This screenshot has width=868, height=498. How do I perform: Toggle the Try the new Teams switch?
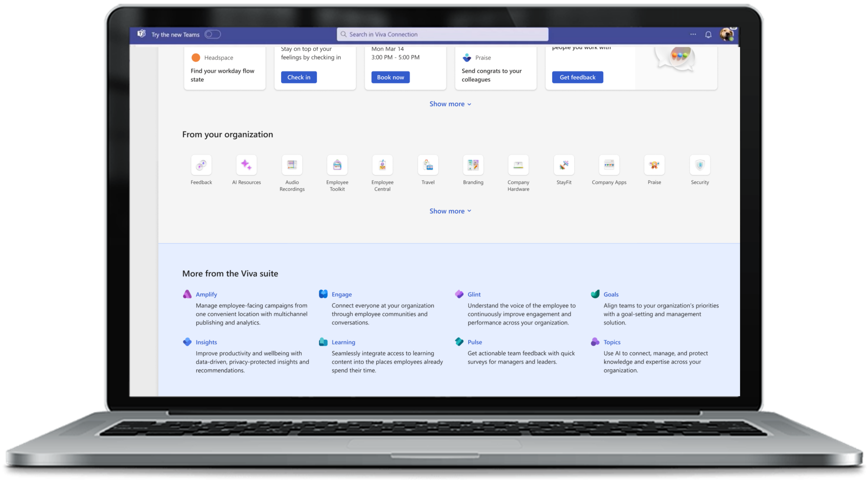[212, 35]
